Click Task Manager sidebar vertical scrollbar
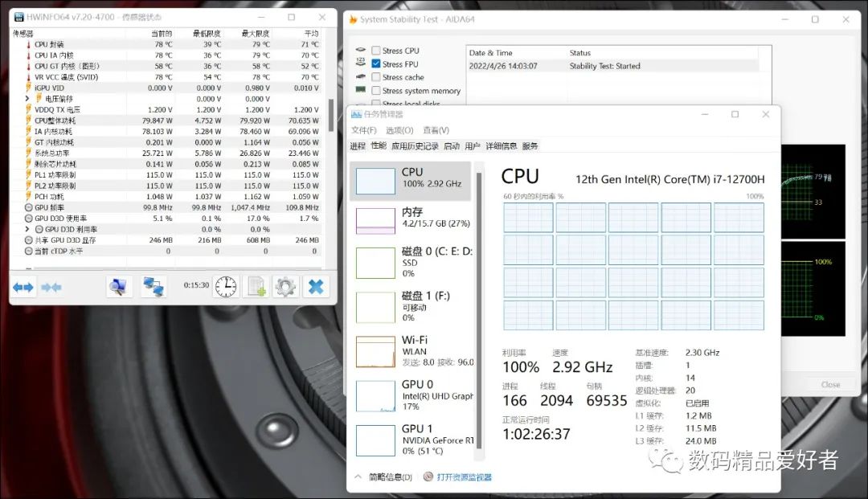The height and width of the screenshot is (499, 868). tap(479, 310)
